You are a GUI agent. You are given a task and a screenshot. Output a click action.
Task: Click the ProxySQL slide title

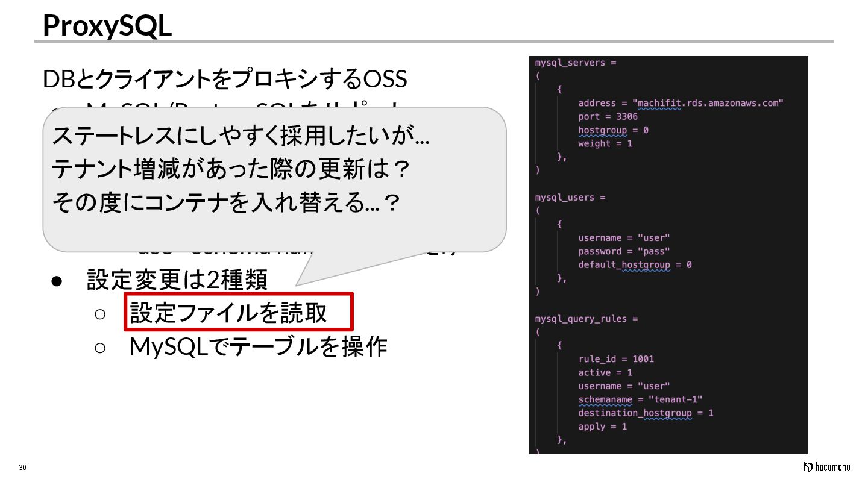coord(107,25)
